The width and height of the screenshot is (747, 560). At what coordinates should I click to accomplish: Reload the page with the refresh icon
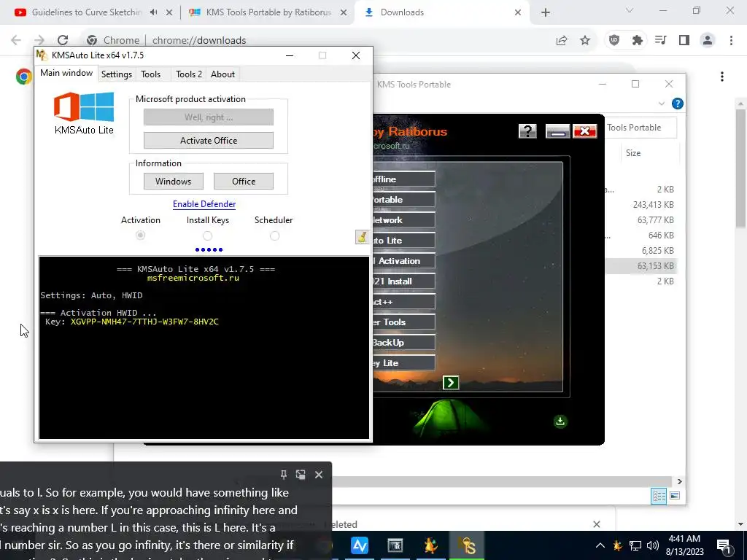[x=63, y=41]
